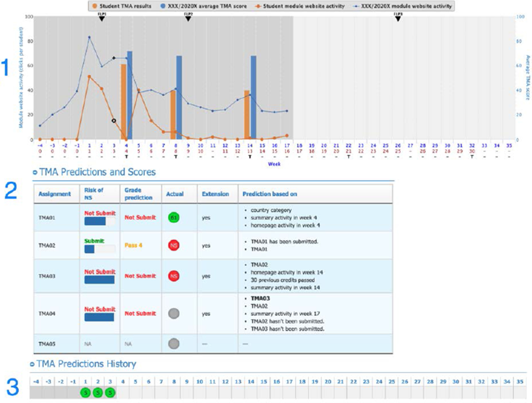Screen dimensions: 532x403
Task: Click TMA02 risk of NS bar
Action: tap(100, 249)
